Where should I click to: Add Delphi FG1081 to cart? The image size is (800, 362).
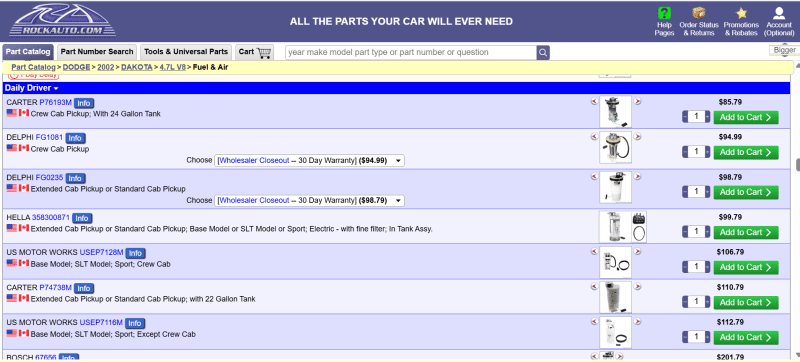point(746,152)
